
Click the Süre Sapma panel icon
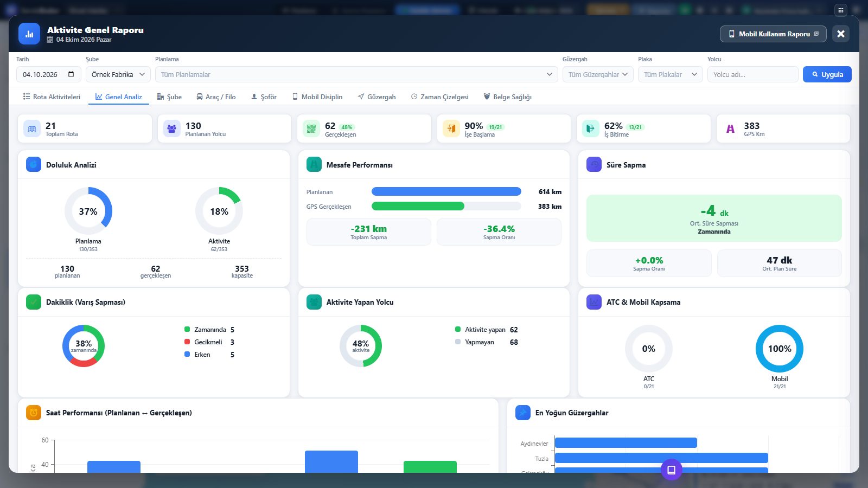594,164
